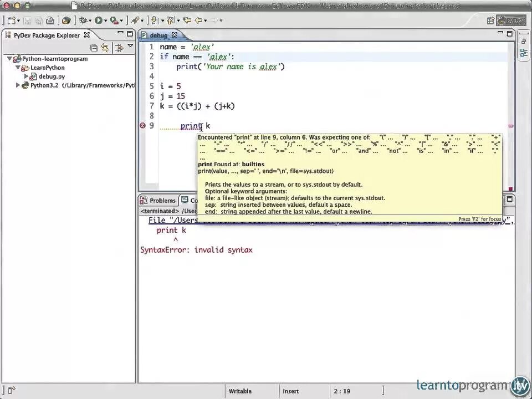Go to Last Edit Location icon
The image size is (532, 399).
pyautogui.click(x=187, y=21)
